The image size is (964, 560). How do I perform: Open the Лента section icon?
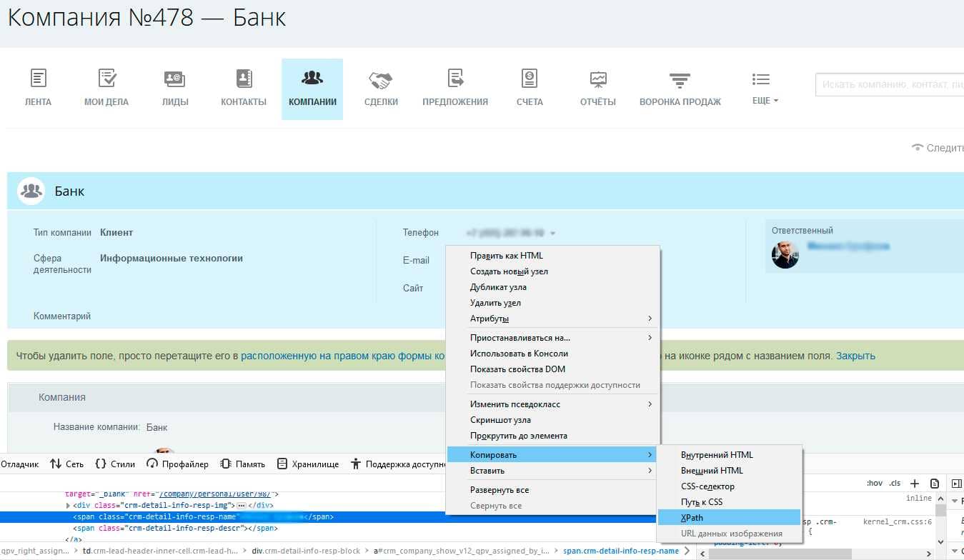38,78
